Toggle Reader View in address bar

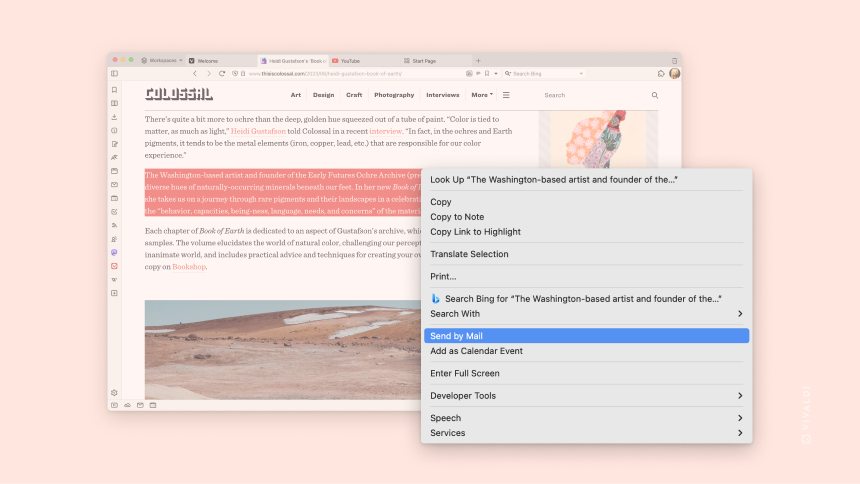(478, 74)
